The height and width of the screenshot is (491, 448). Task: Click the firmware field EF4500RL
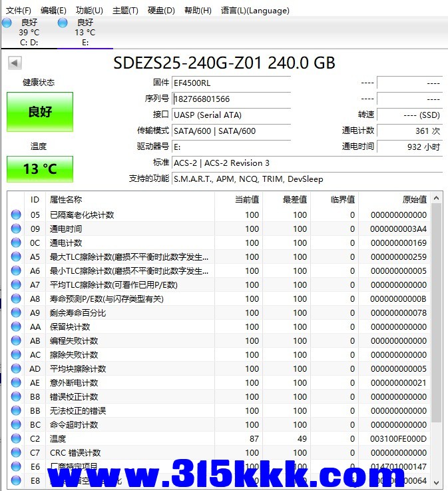click(231, 83)
